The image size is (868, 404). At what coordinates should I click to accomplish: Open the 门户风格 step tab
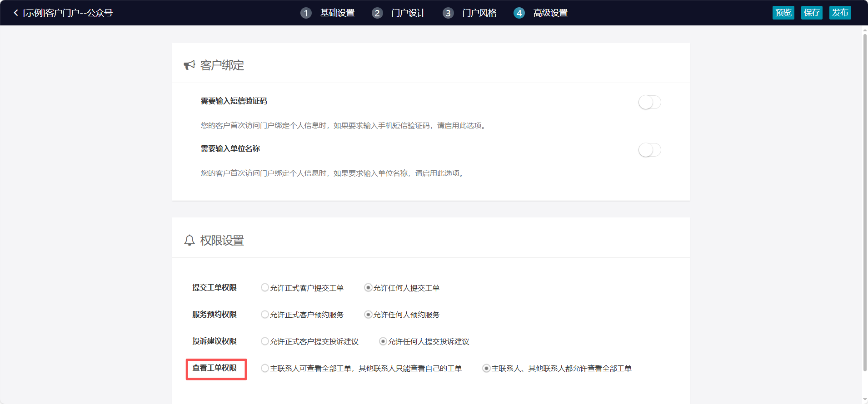click(x=479, y=13)
